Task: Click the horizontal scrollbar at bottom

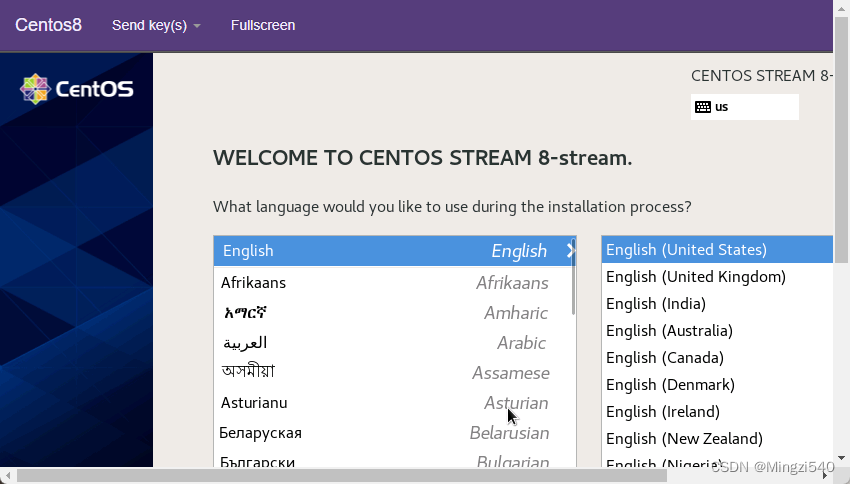Action: point(342,476)
